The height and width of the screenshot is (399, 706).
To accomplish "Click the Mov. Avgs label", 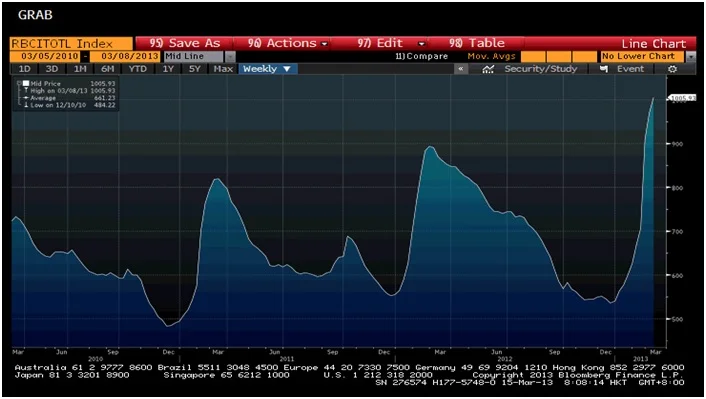I will tap(491, 56).
